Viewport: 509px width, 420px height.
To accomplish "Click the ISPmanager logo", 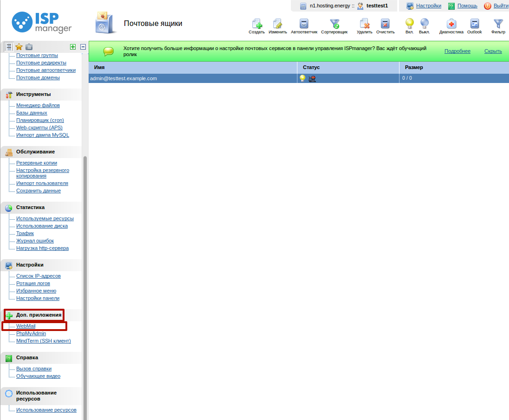I will 42,22.
